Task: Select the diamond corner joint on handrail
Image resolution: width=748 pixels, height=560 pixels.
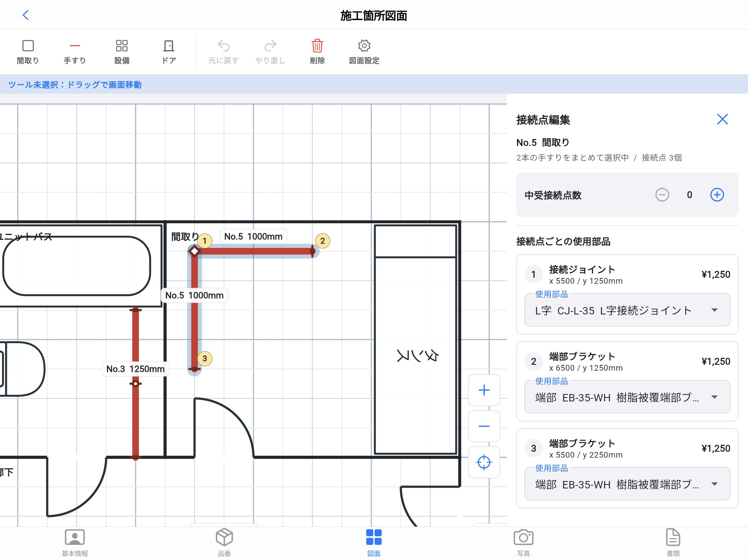Action: [x=195, y=251]
